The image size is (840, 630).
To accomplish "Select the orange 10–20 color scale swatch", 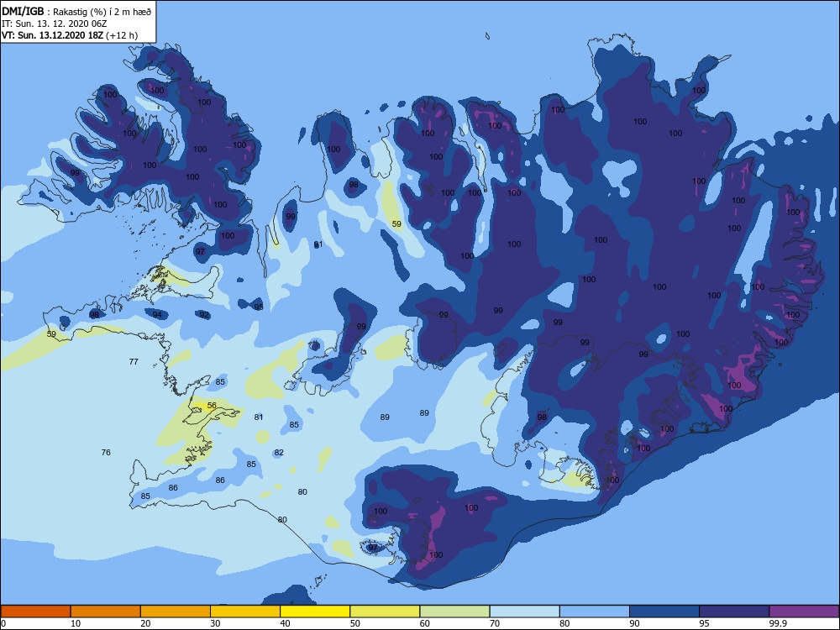I will pyautogui.click(x=106, y=612).
